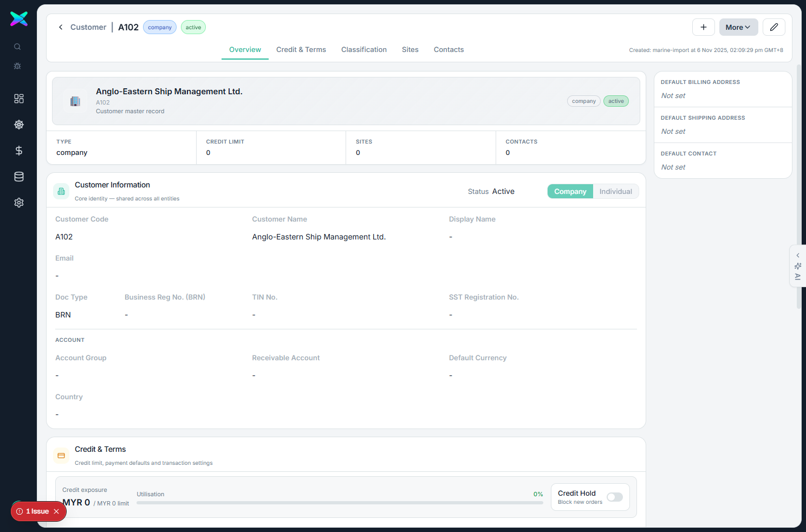Image resolution: width=806 pixels, height=532 pixels.
Task: Click the Utilisation progress bar
Action: (x=340, y=503)
